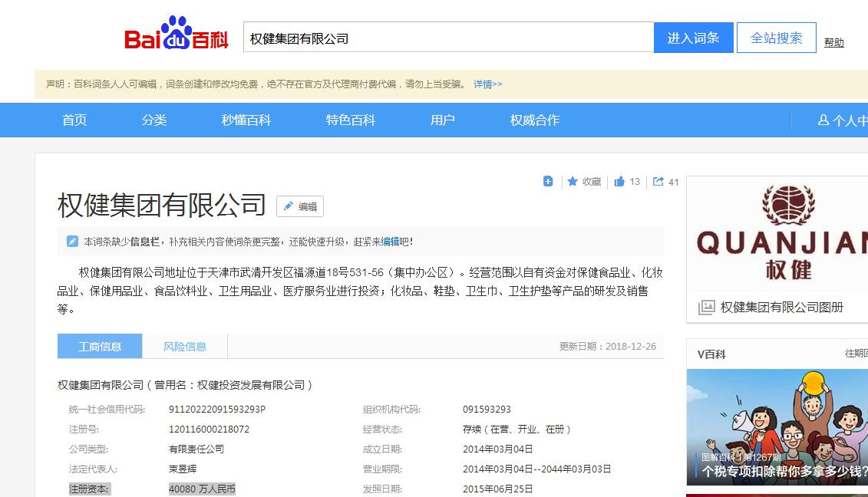Click the 进入词条 button
Image resolution: width=868 pixels, height=497 pixels.
click(x=693, y=38)
